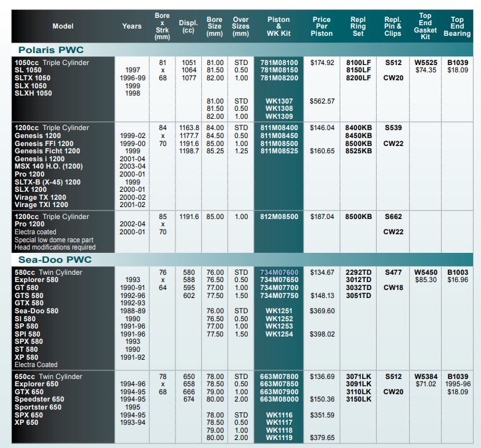The height and width of the screenshot is (448, 481).
Task: Click the Polaris PWC section heading
Action: 51,50
